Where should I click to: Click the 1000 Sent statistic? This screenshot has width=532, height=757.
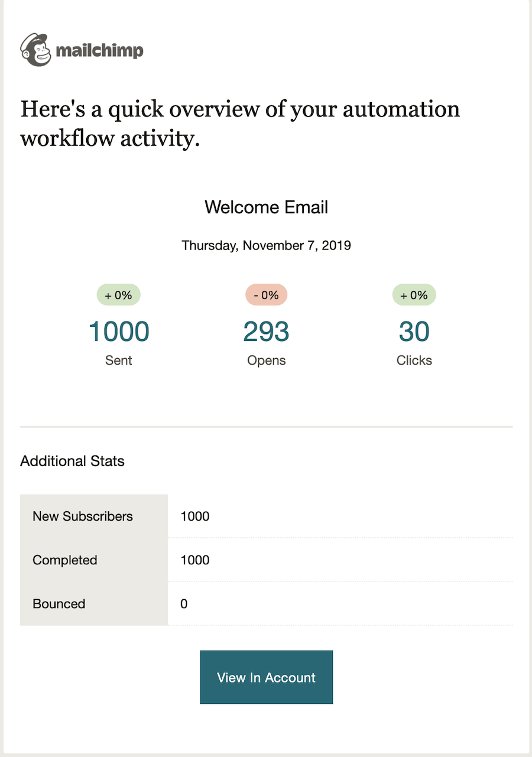coord(118,332)
